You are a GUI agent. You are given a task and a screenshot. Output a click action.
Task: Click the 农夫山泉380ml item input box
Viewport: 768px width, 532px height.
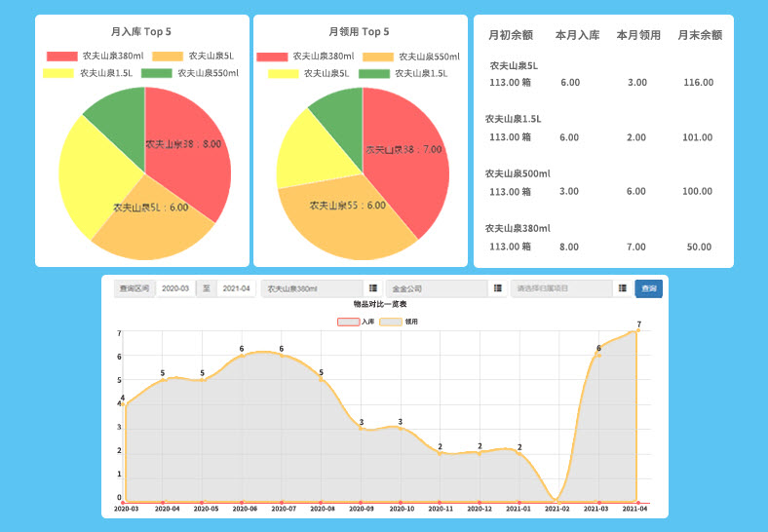[312, 288]
